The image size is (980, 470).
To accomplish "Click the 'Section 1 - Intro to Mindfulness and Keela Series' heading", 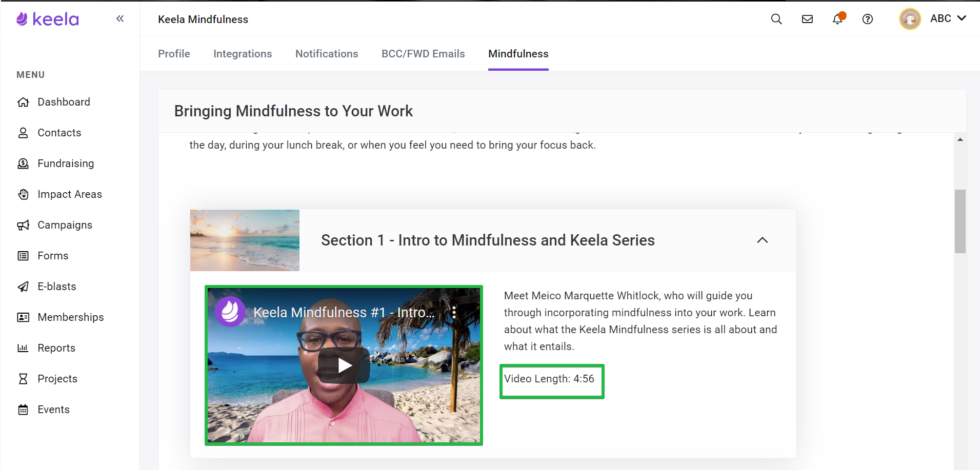I will click(488, 240).
